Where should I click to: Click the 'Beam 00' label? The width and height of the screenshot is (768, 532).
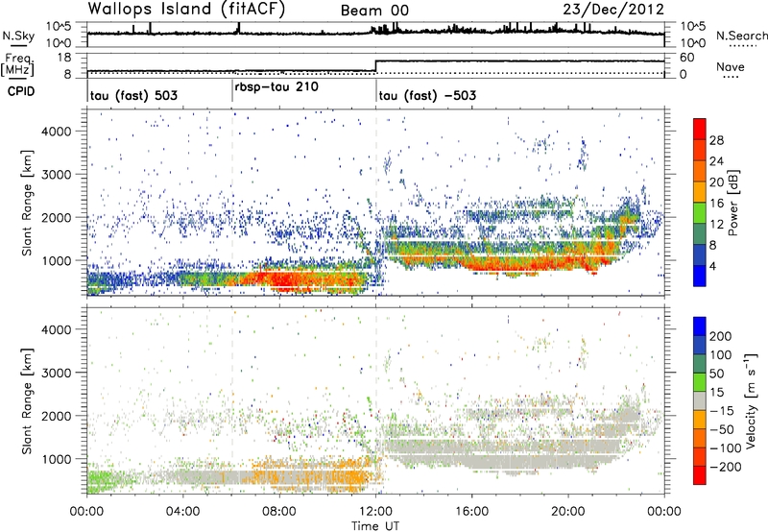[374, 11]
